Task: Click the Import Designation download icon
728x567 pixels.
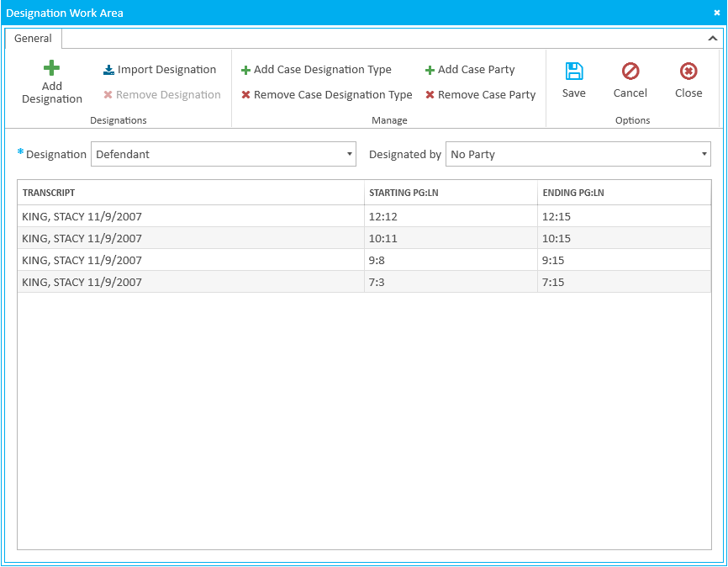Action: coord(108,70)
